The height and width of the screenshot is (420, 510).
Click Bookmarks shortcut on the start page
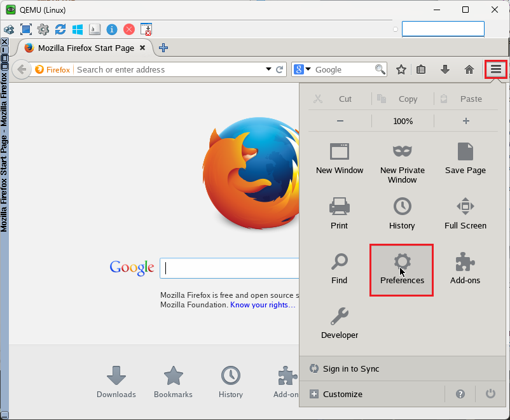[x=173, y=382]
